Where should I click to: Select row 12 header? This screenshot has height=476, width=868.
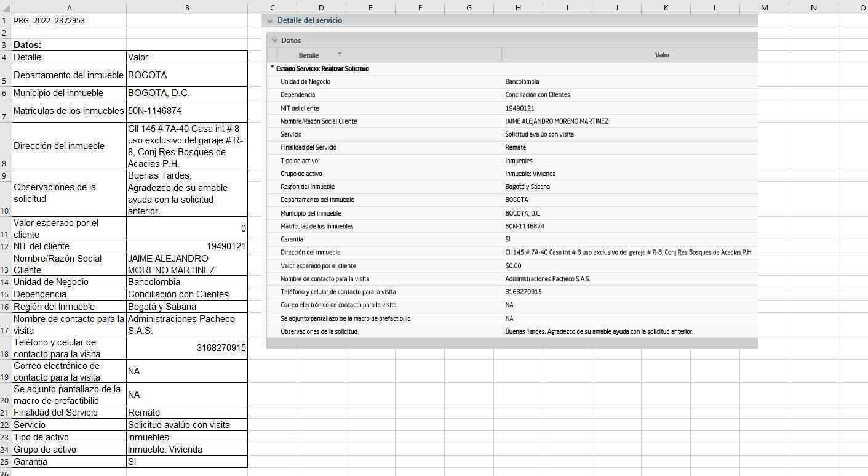click(x=5, y=246)
